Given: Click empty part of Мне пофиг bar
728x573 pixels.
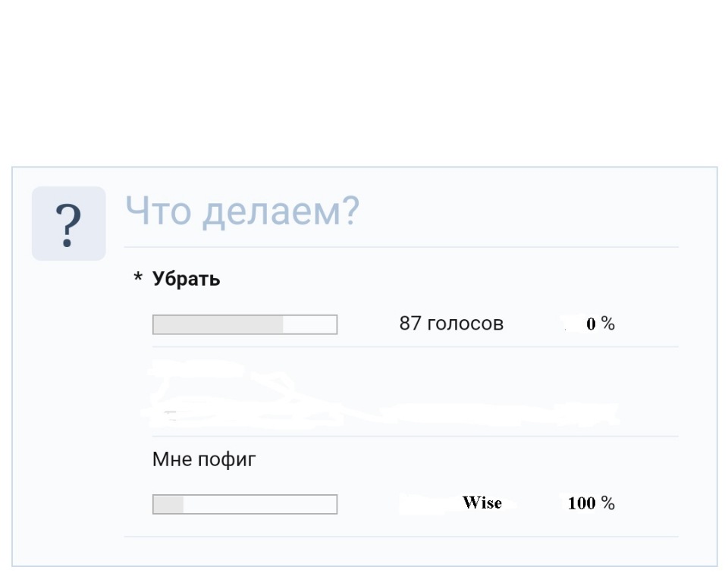Looking at the screenshot, I should click(260, 505).
